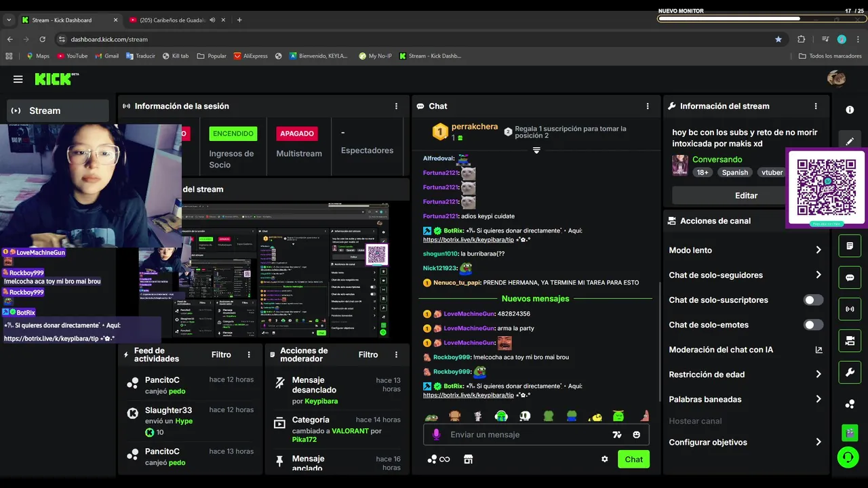
Task: Open the Kick hamburger menu
Action: (18, 79)
